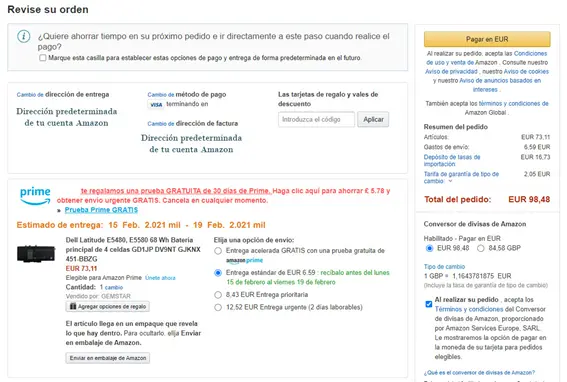Click Enviar en embalaje de Amazon button
The image size is (567, 382).
coord(108,358)
